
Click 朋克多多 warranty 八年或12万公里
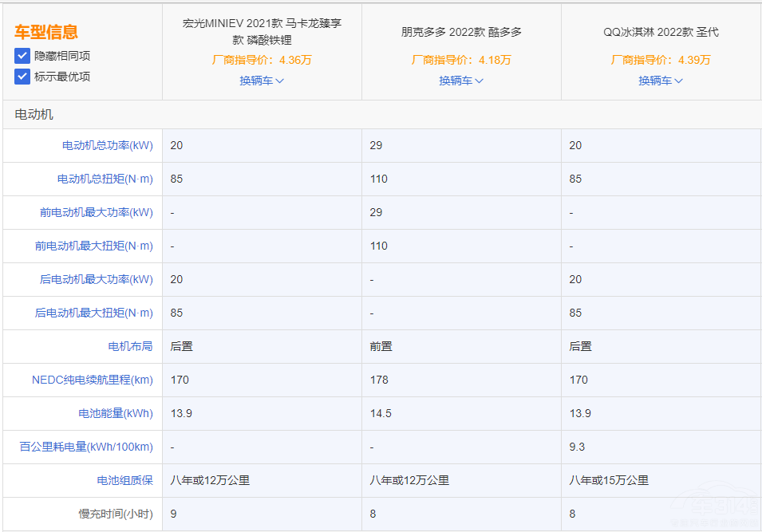tap(409, 480)
